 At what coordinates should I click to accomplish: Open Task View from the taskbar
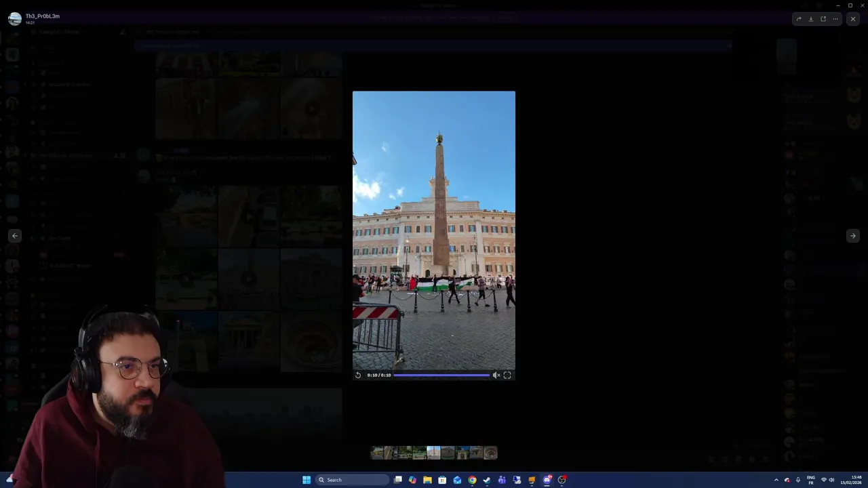(398, 480)
